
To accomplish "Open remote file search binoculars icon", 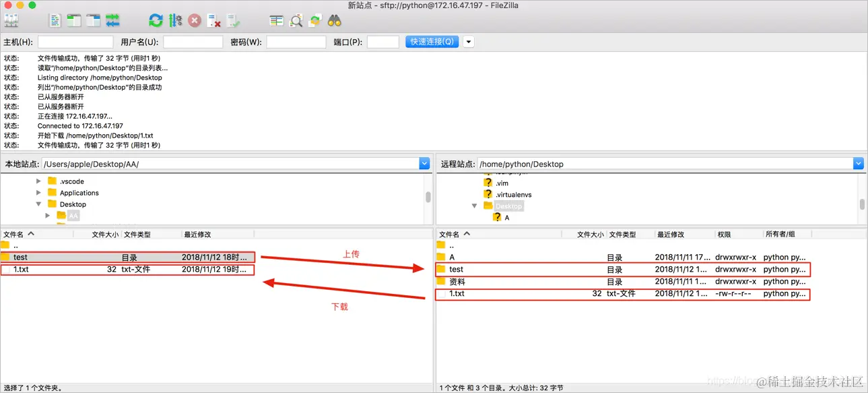I will (x=334, y=21).
